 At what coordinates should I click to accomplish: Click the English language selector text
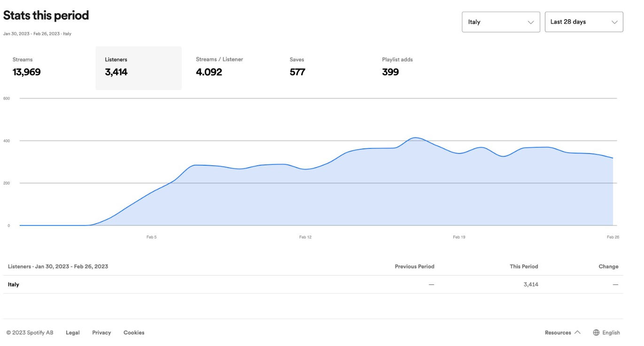pos(611,332)
